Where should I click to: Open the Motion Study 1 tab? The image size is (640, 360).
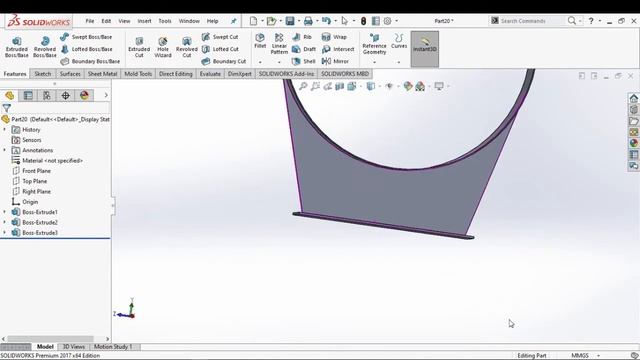click(113, 347)
